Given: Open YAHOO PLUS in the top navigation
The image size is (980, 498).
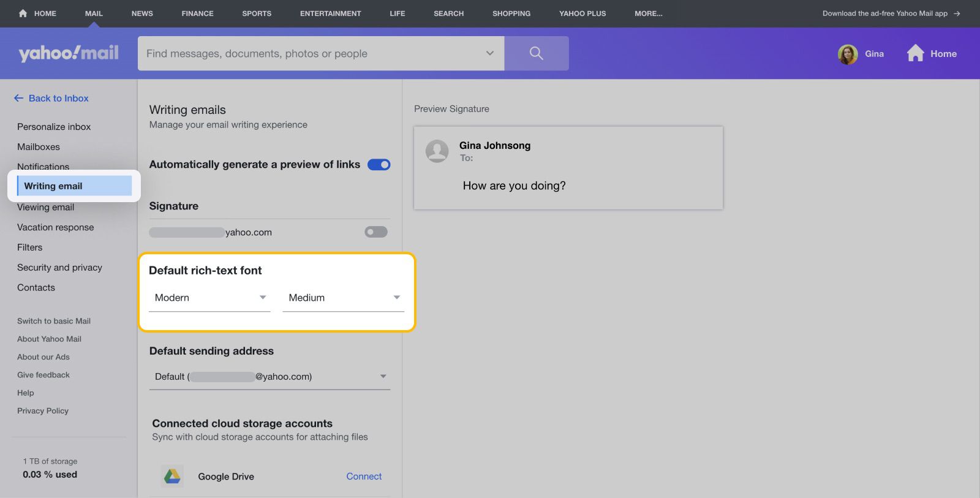Looking at the screenshot, I should [582, 13].
